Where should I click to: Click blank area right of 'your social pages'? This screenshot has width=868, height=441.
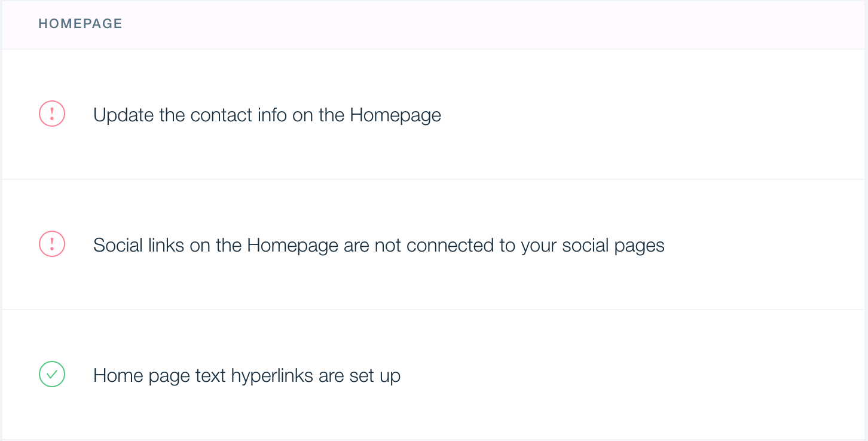765,244
